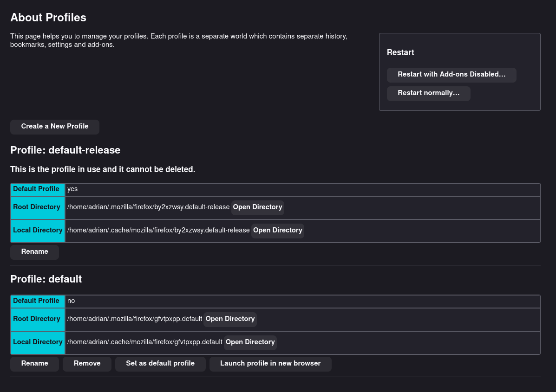Click the 'yes' Default Profile value
Screen dimensions: 556x392
click(72, 189)
